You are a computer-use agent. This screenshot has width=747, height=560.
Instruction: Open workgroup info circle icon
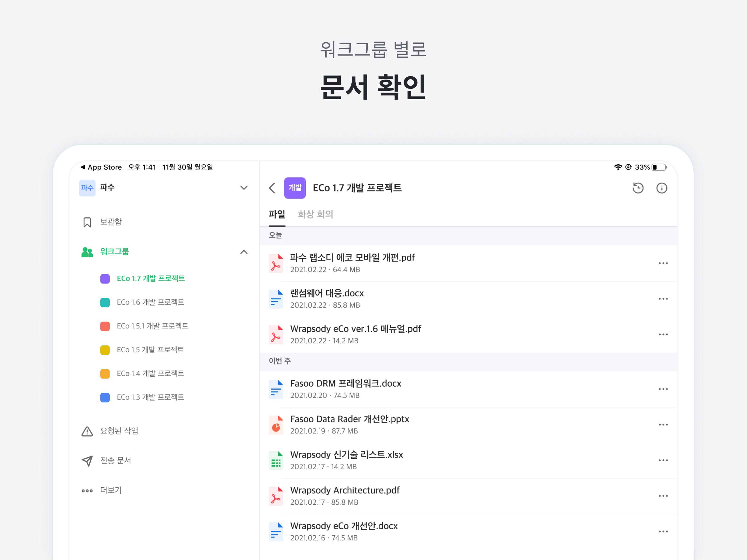point(662,188)
